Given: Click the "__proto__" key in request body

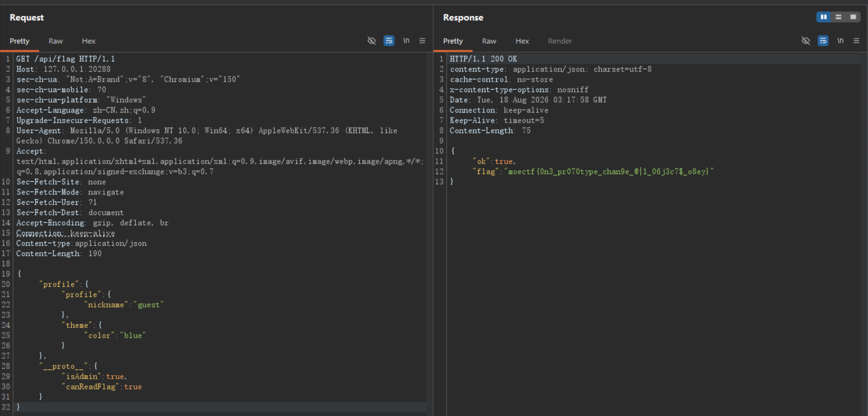Looking at the screenshot, I should tap(64, 366).
